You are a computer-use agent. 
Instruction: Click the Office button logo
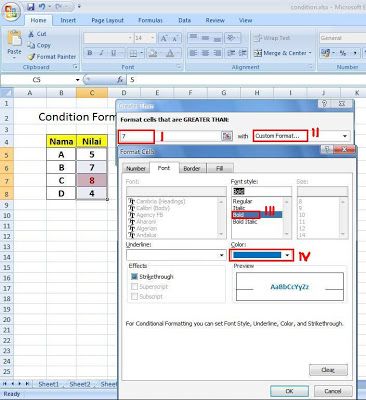coord(11,12)
